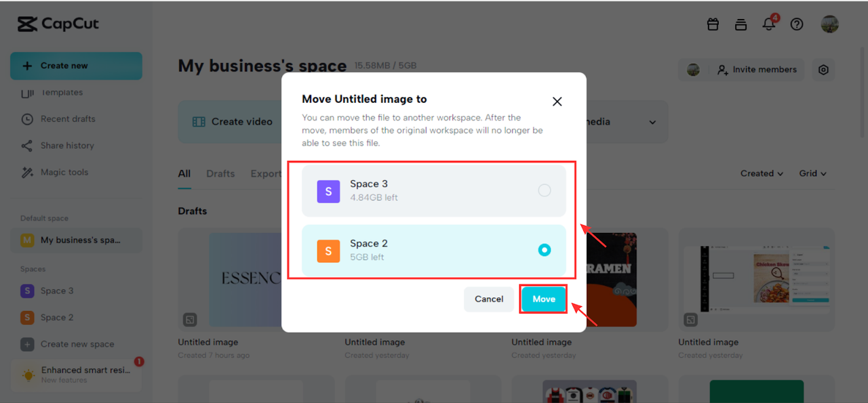Screen dimensions: 868x403
Task: Open the ESSENCE draft thumbnail
Action: click(x=230, y=279)
